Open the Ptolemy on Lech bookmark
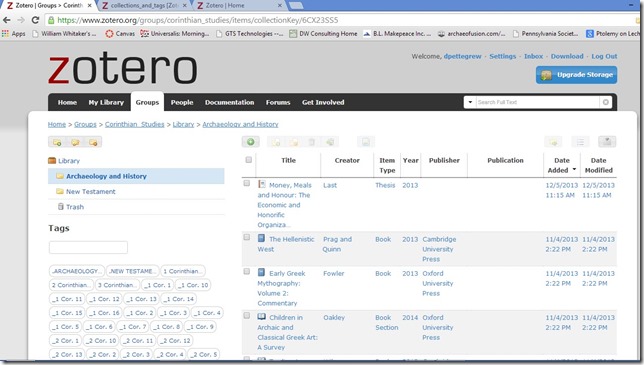 pos(613,34)
